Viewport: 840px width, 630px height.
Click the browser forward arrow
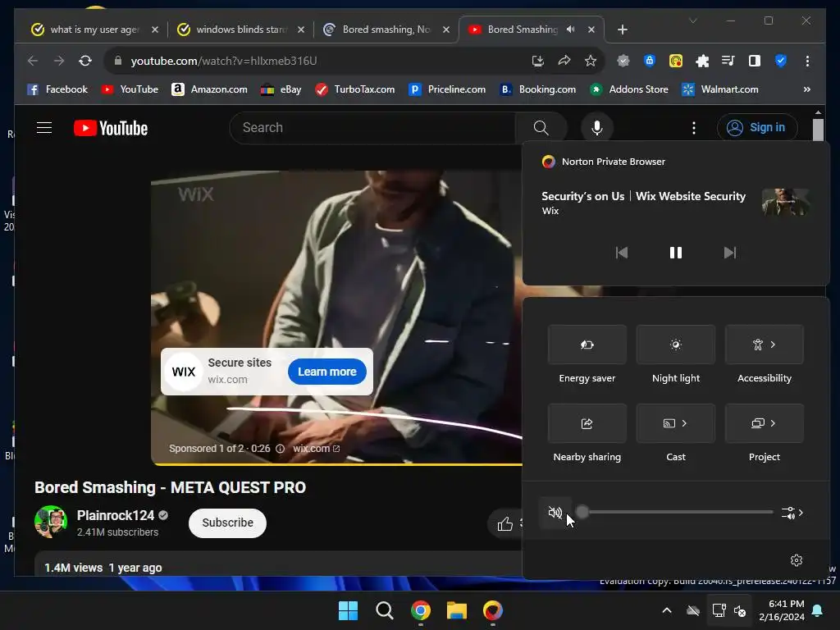point(59,61)
